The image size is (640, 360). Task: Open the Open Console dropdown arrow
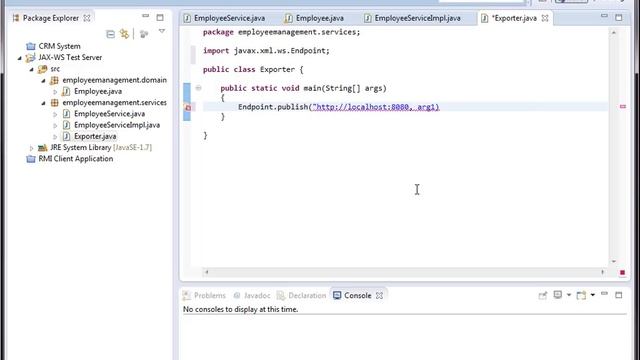(593, 295)
